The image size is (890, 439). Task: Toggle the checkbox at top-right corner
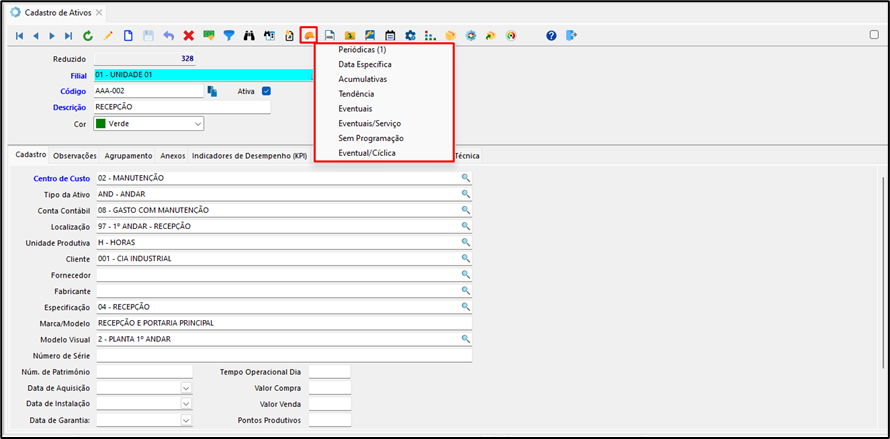pos(874,34)
